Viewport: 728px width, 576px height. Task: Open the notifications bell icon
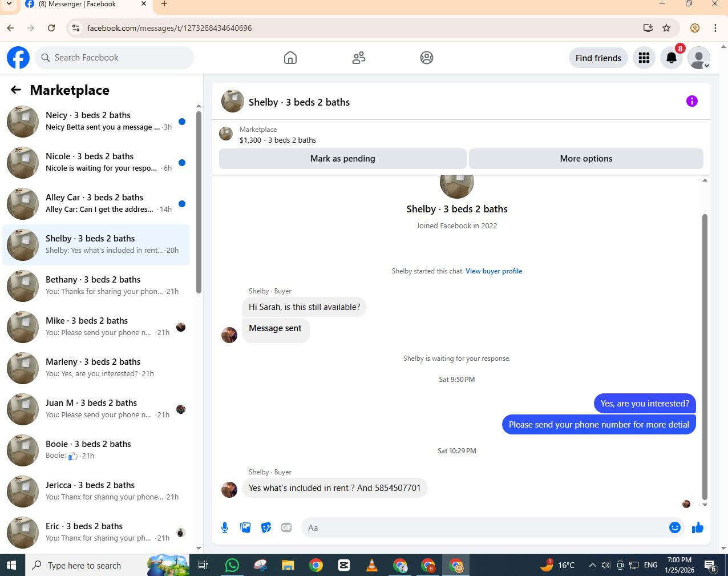(x=672, y=58)
